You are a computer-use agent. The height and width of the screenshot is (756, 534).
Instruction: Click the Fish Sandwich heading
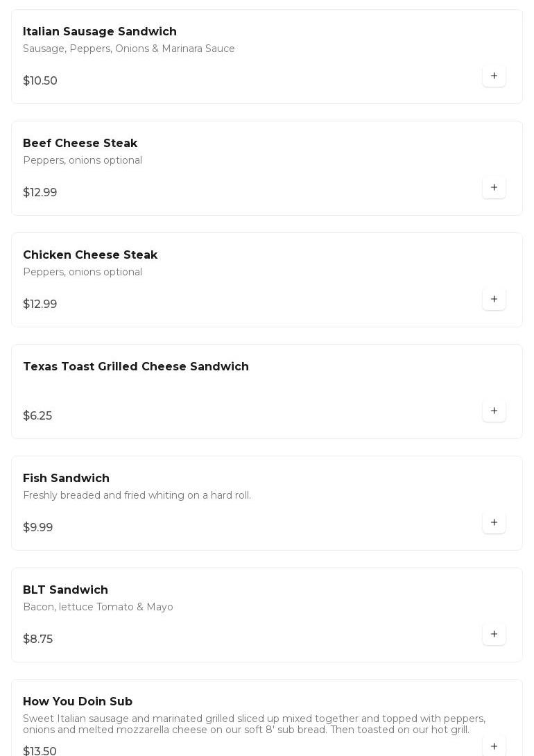(67, 479)
